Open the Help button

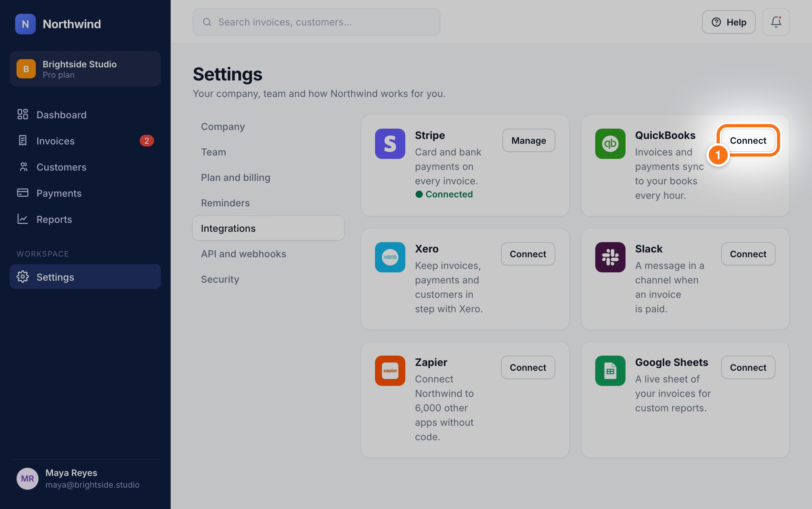729,22
